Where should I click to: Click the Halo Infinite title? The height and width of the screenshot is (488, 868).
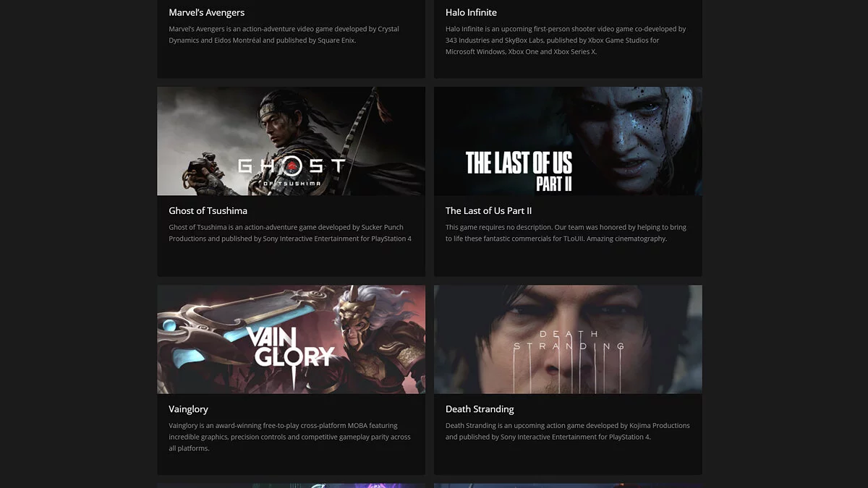coord(471,12)
